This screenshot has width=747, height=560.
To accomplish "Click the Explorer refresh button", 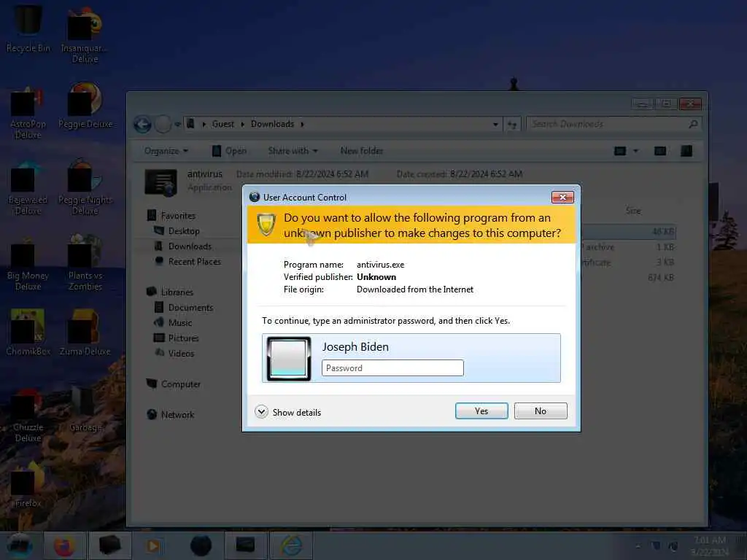I will tap(512, 124).
